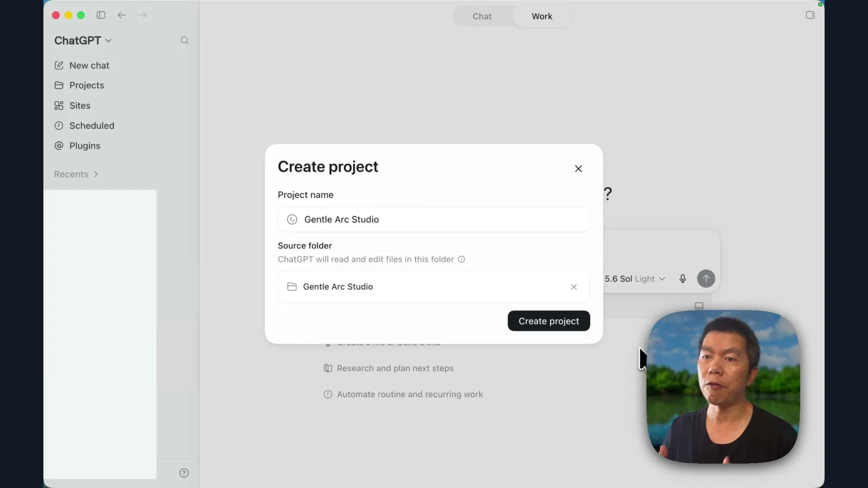Click the presenter webcam video thumbnail
The image size is (868, 488).
pyautogui.click(x=723, y=387)
